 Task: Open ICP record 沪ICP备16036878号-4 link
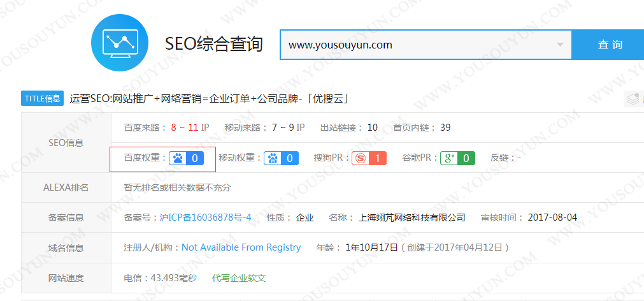[204, 217]
